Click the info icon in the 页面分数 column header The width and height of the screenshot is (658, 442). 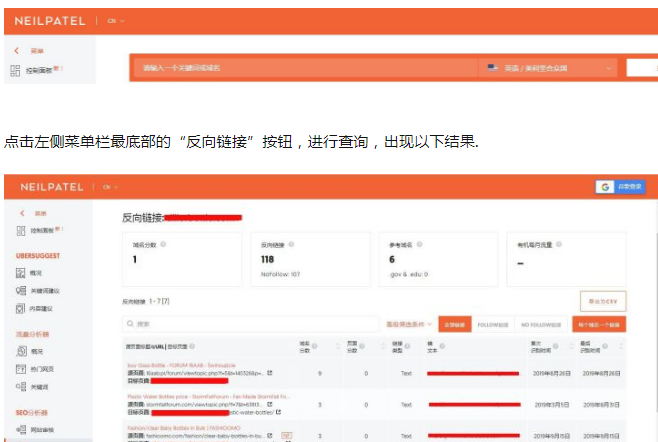point(362,346)
